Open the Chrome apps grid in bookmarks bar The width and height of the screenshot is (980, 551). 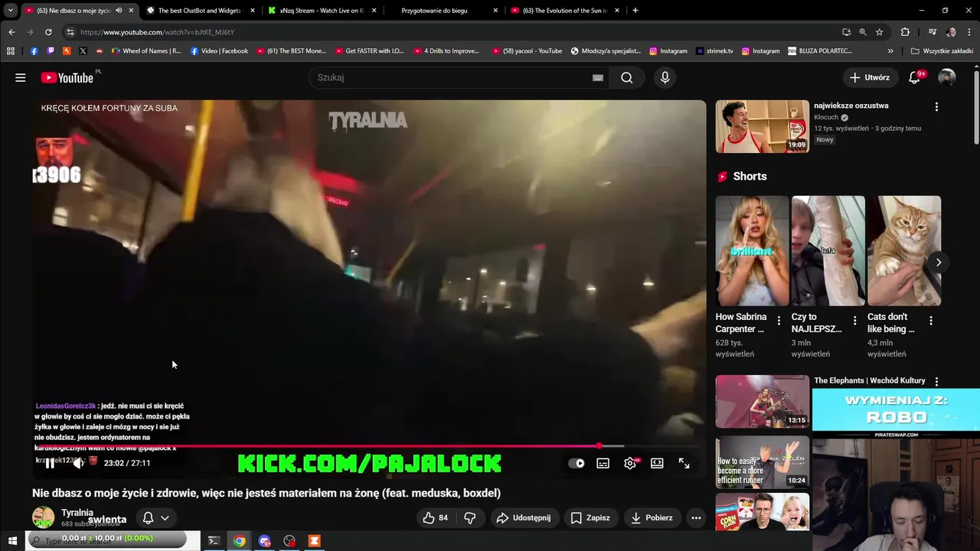coord(11,51)
